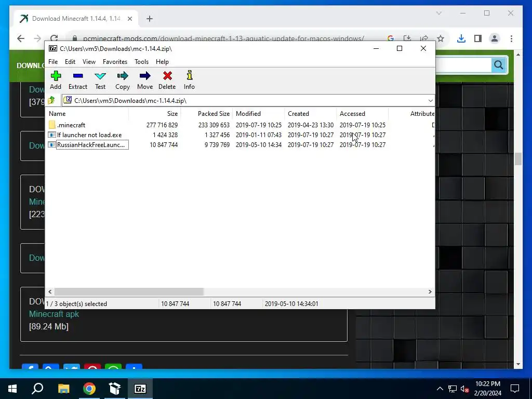This screenshot has width=532, height=399.
Task: Click the 7-Zip horizontal scrollbar thumb
Action: coord(129,292)
